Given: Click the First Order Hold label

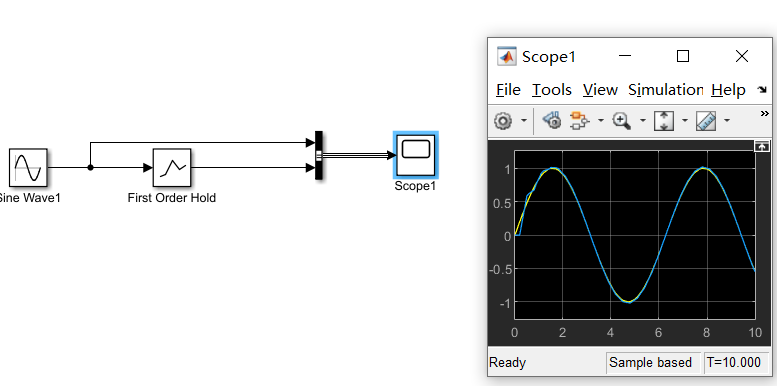Looking at the screenshot, I should coord(171,198).
